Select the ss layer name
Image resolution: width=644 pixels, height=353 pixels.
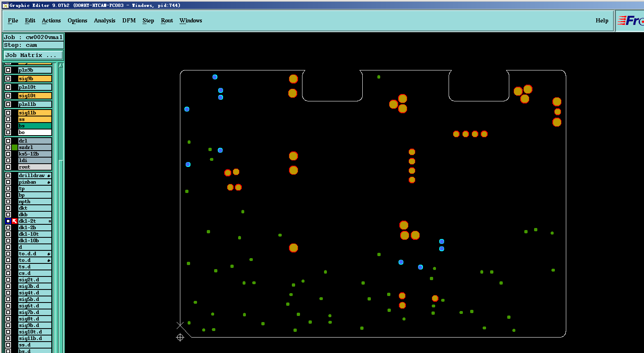[35, 119]
